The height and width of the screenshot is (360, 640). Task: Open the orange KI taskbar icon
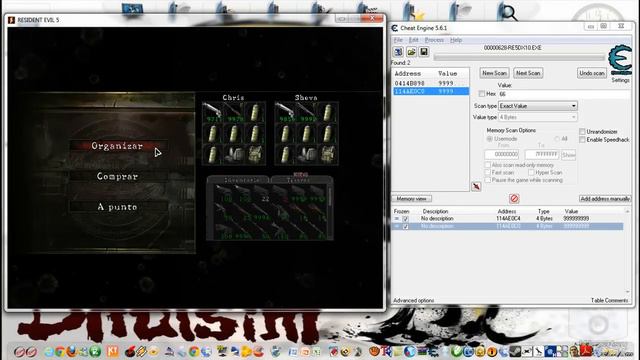(112, 351)
